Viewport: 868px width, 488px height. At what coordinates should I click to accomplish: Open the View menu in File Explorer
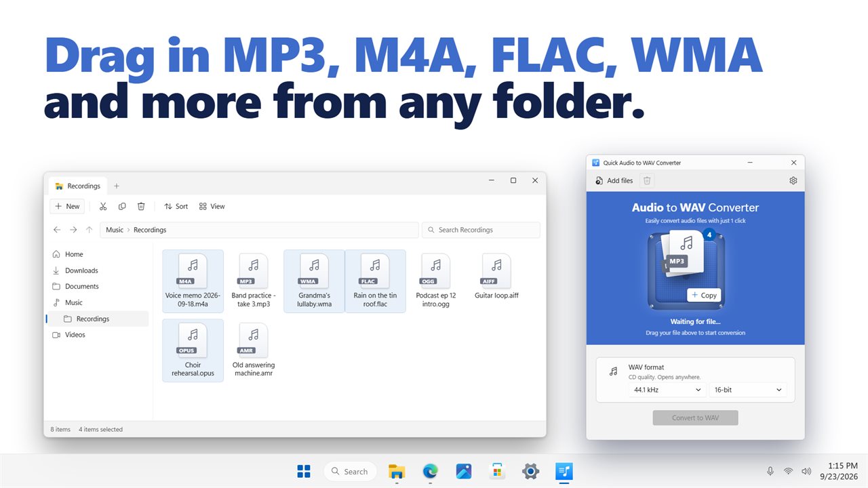(212, 206)
